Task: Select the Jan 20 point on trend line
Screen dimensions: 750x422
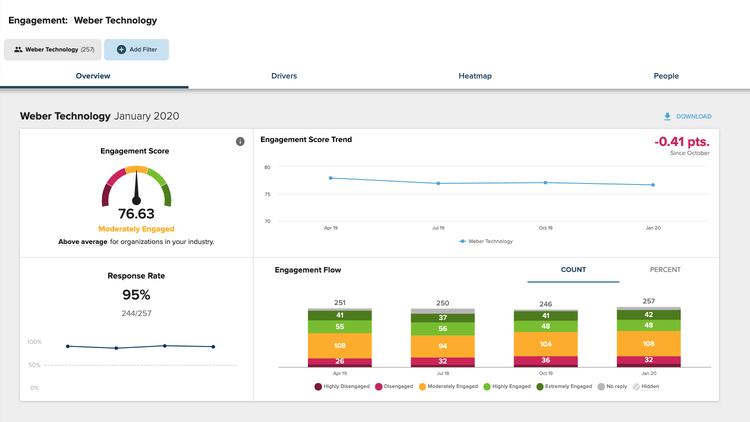Action: (x=653, y=185)
